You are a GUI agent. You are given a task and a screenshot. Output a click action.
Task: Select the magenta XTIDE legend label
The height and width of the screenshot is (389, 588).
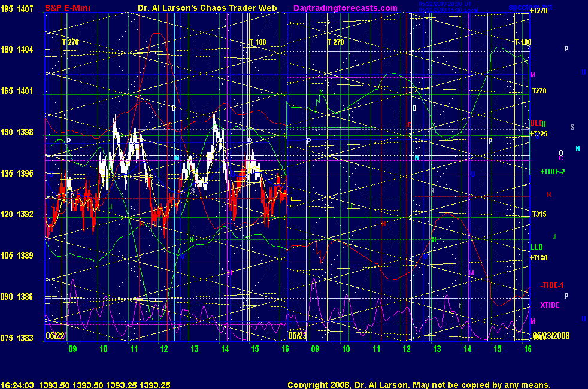click(550, 305)
